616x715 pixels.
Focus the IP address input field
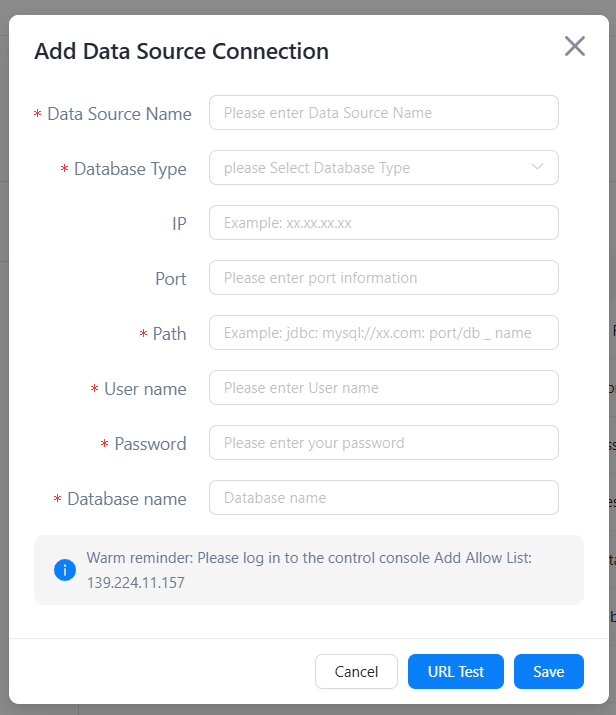tap(383, 223)
